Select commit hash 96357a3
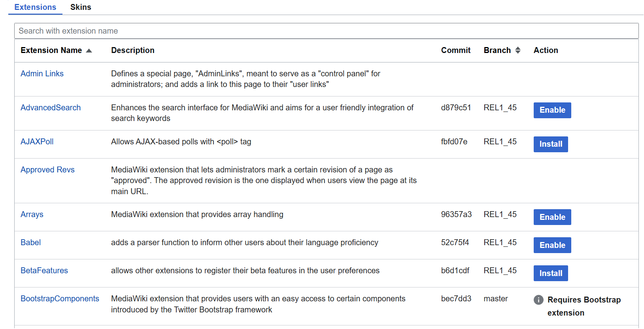 click(x=457, y=214)
